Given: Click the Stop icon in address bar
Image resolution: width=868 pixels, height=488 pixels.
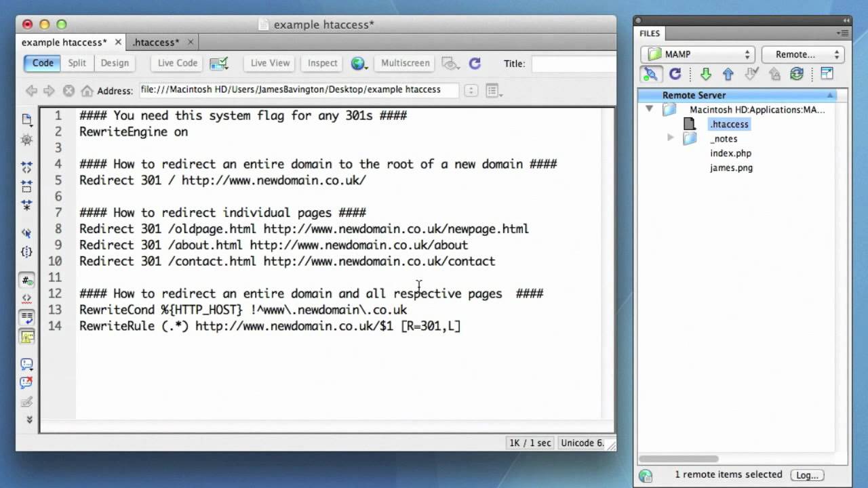Looking at the screenshot, I should 68,91.
